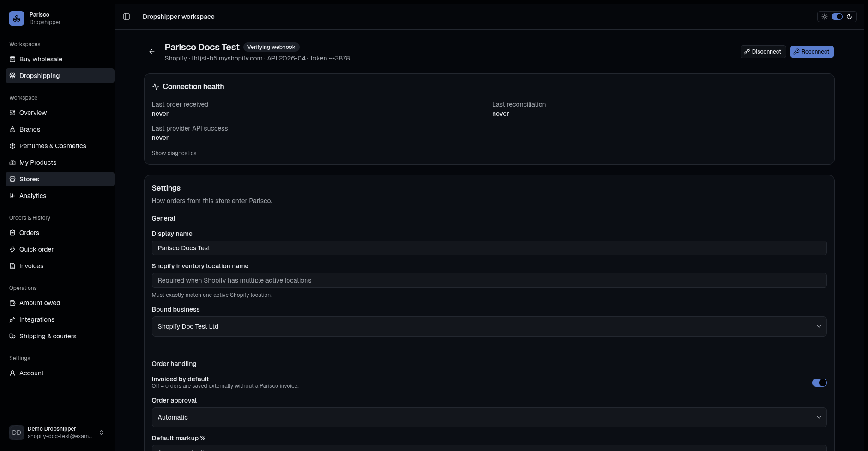The image size is (868, 451).
Task: Open the Bound business dropdown
Action: 489,326
